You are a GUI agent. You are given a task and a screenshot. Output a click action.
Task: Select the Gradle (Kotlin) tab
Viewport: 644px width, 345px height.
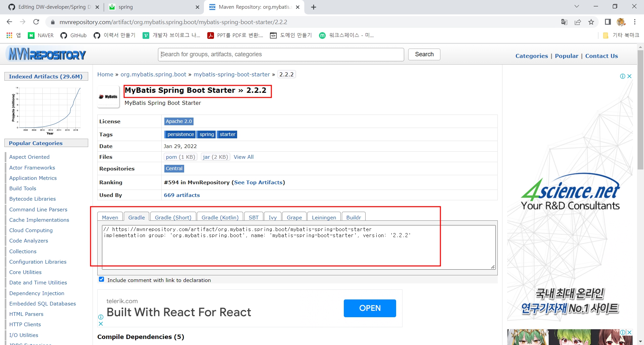[220, 217]
